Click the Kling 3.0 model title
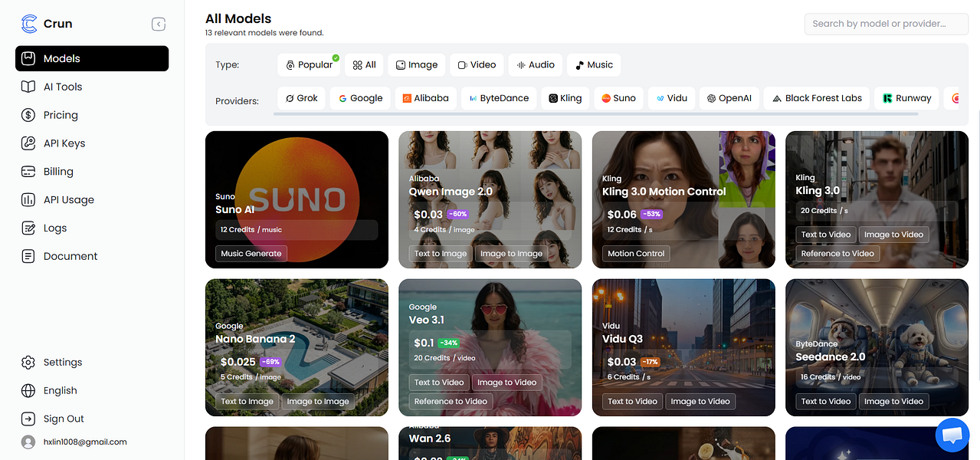Viewport: 980px width, 460px height. point(818,191)
